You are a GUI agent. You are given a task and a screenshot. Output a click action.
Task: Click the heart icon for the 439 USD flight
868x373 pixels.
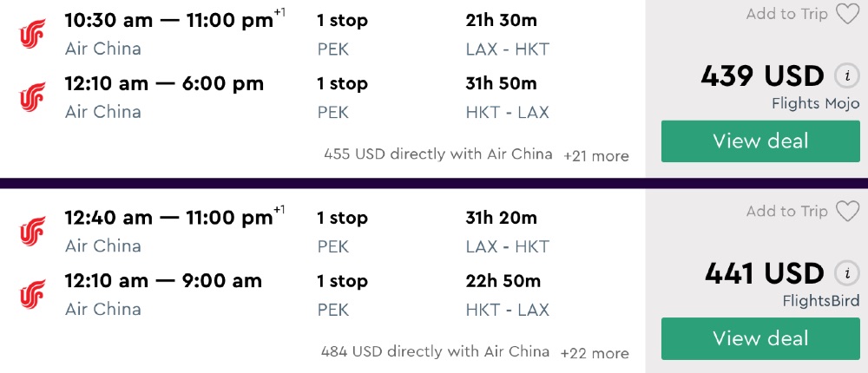846,15
